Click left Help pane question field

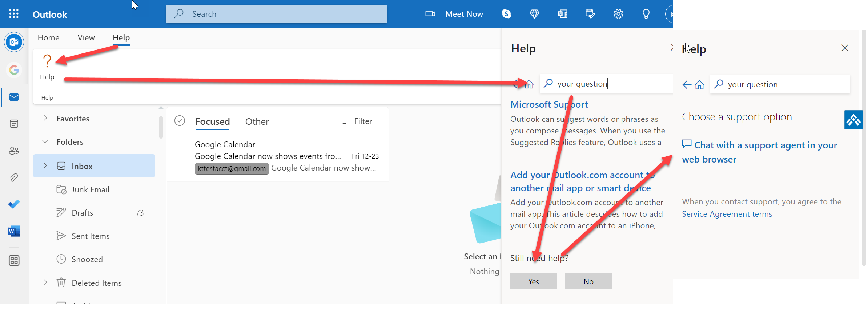click(x=606, y=84)
